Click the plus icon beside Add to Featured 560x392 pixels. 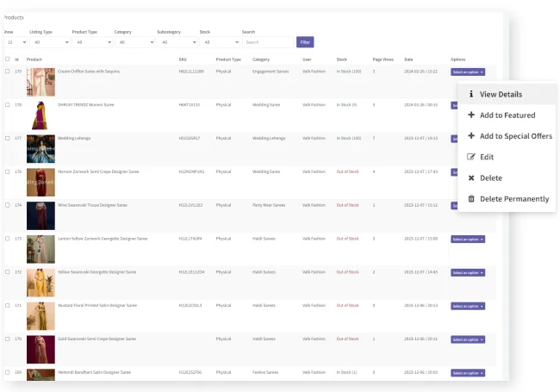(x=471, y=115)
